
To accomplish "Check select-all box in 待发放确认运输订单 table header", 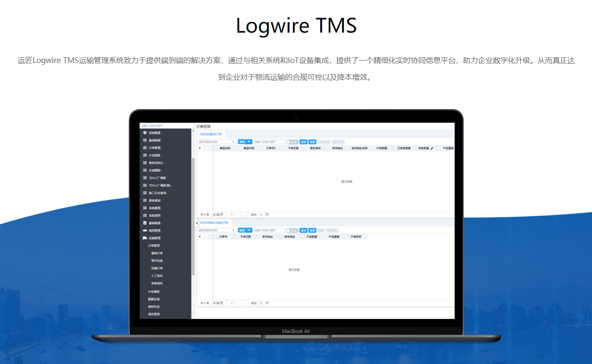I will [x=209, y=237].
